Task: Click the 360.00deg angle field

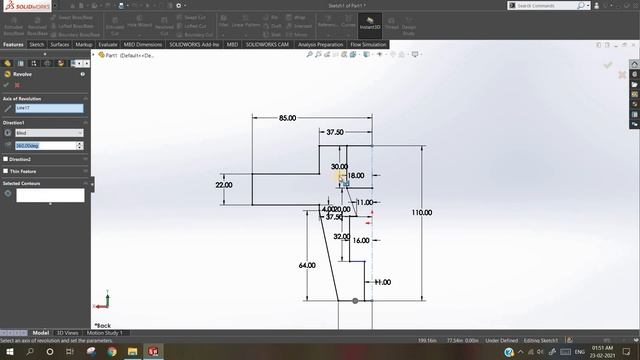Action: (46, 146)
